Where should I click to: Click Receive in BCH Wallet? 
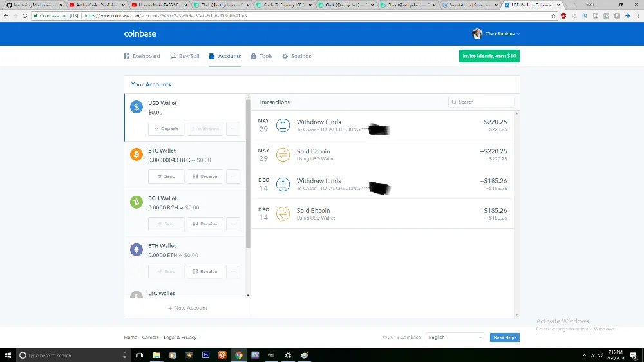(205, 224)
